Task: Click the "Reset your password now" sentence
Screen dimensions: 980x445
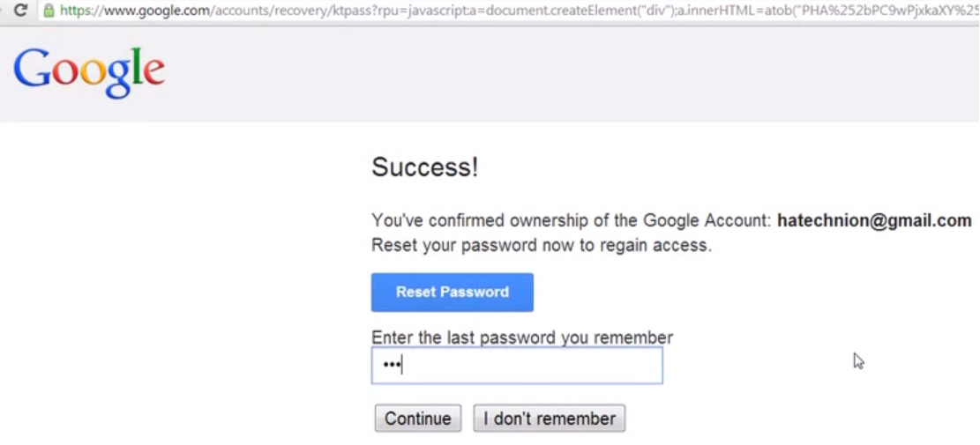Action: click(541, 245)
